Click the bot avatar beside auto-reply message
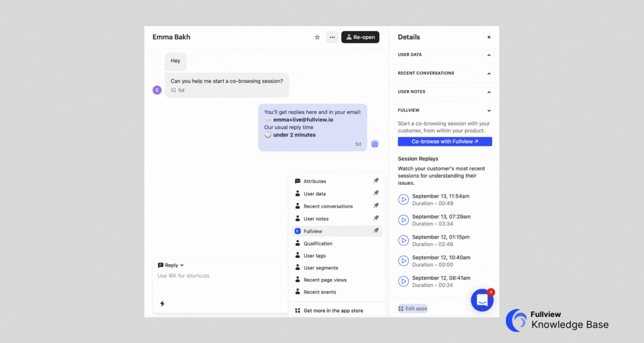 click(375, 144)
